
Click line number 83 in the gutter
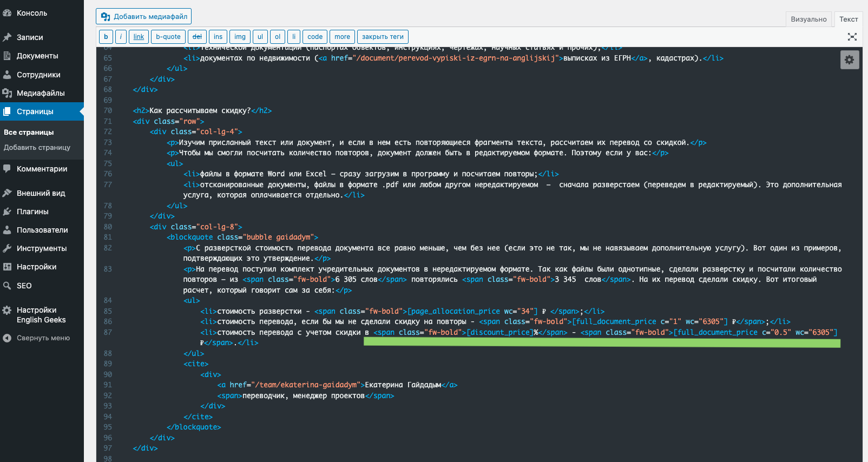108,269
